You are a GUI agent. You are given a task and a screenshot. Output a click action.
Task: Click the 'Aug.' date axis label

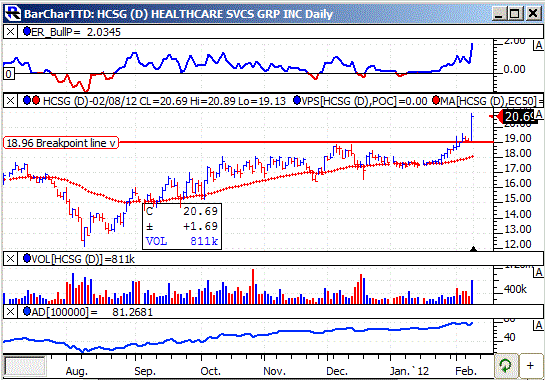tap(76, 371)
